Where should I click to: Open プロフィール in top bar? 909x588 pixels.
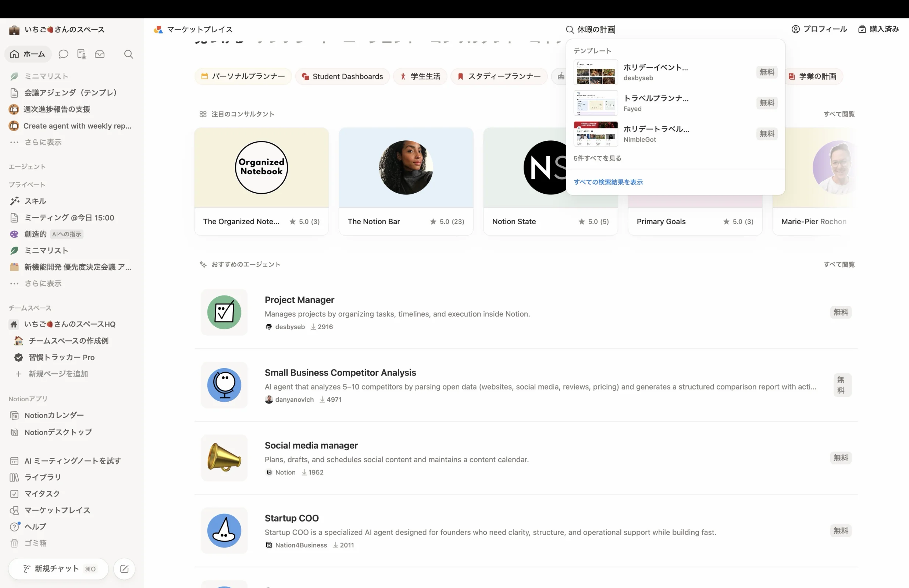tap(819, 29)
